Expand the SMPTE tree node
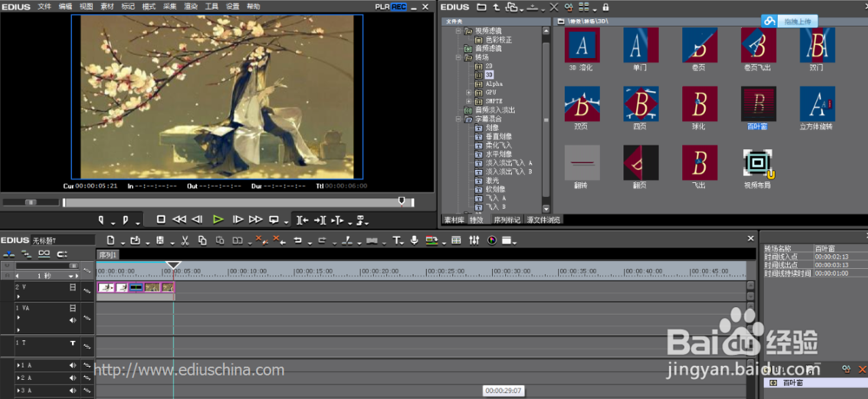 (469, 101)
